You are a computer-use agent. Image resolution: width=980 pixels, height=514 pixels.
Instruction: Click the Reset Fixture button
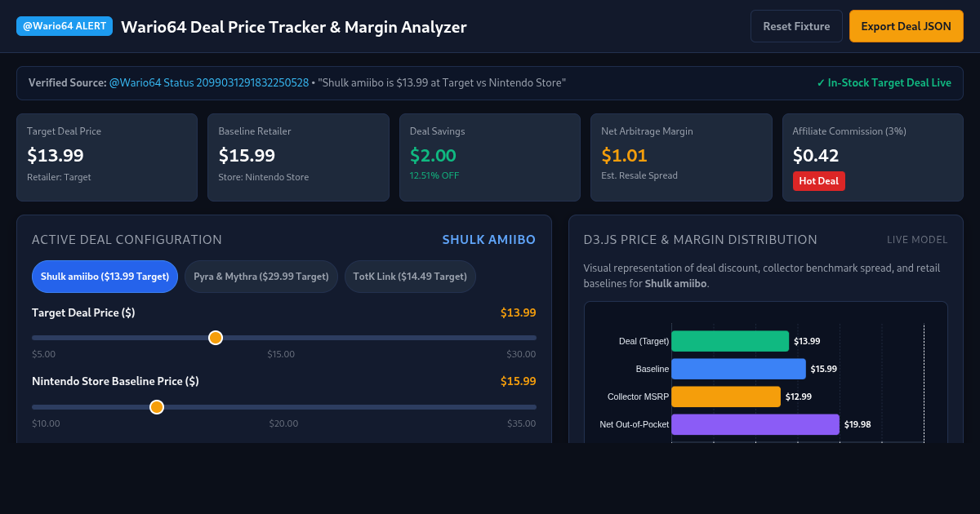(796, 26)
